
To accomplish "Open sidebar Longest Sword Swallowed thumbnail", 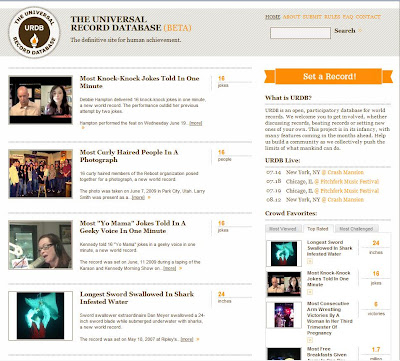I will tap(284, 254).
